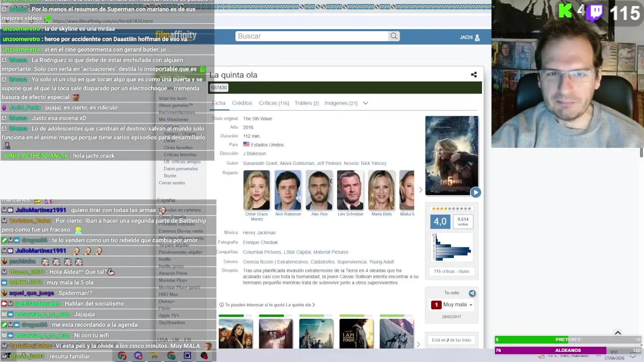
Task: Open the Muy mala vote dropdown
Action: (x=452, y=305)
